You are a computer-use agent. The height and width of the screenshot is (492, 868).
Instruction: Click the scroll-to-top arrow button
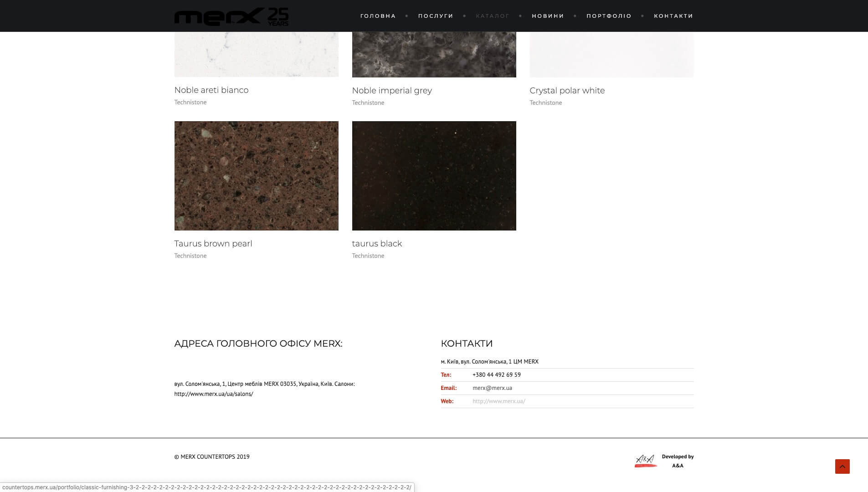pos(842,466)
